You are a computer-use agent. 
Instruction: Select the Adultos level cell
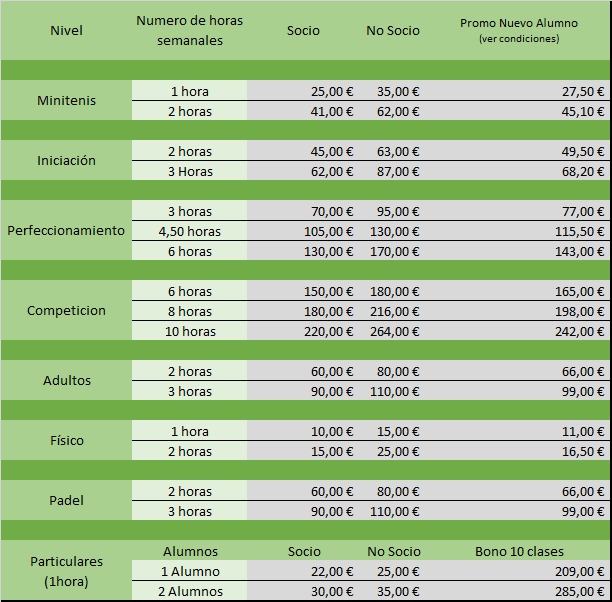coord(66,380)
